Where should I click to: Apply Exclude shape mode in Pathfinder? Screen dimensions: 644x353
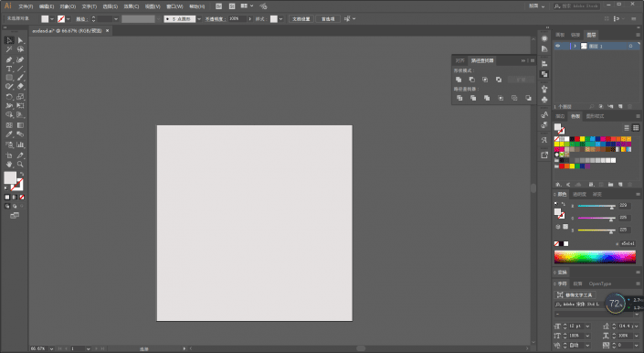pyautogui.click(x=499, y=80)
